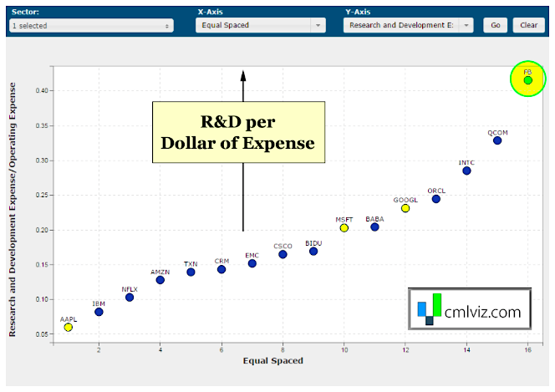This screenshot has height=392, width=555.
Task: Select the EMC data point
Action: (x=252, y=263)
